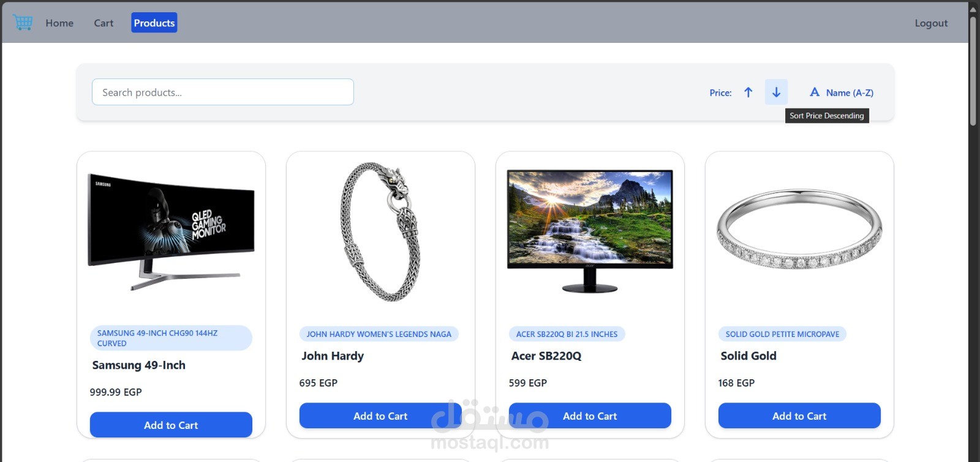Add Acer SB220Q to cart
980x462 pixels.
pos(590,415)
